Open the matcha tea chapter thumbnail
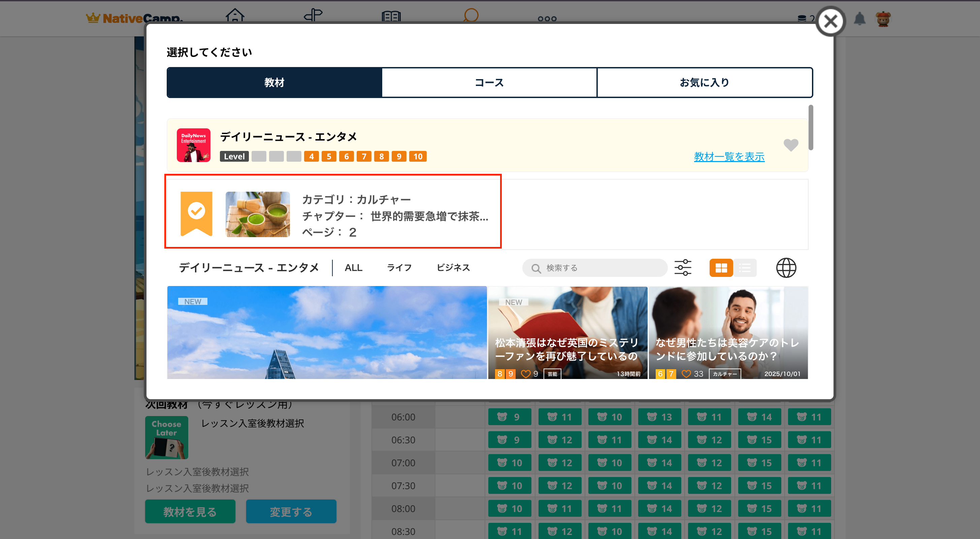Screen dimensions: 980x539 (x=258, y=214)
